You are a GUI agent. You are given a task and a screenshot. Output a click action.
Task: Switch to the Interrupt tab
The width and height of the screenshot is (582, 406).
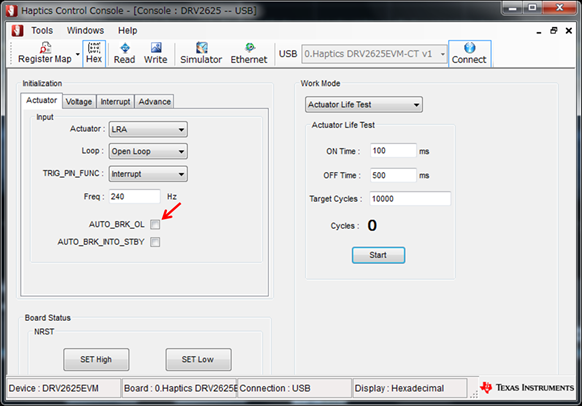pyautogui.click(x=115, y=101)
